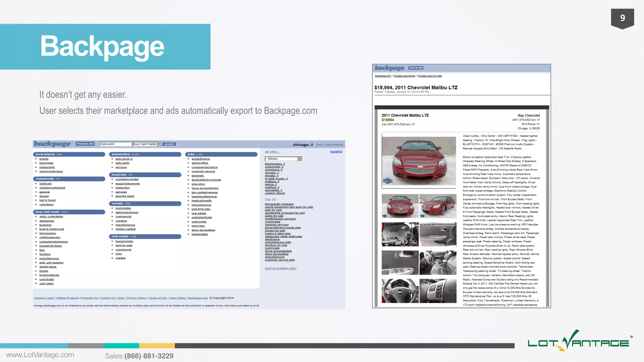
Task: Open the post in multiple cities link
Action: [281, 268]
